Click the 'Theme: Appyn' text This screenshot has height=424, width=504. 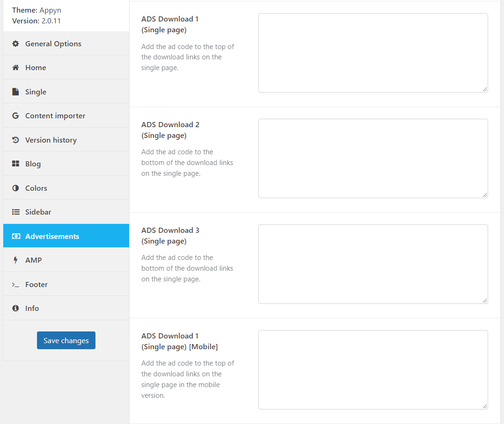pyautogui.click(x=37, y=10)
